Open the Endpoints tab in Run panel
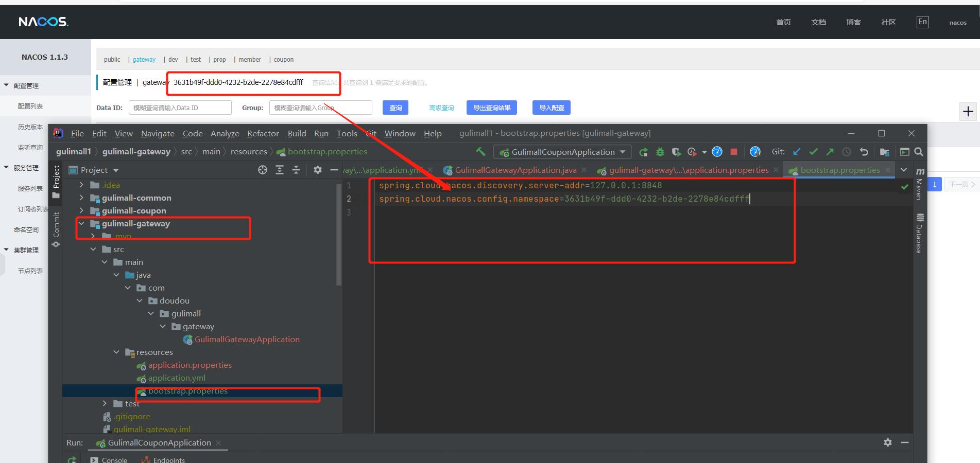This screenshot has width=980, height=463. (x=163, y=459)
